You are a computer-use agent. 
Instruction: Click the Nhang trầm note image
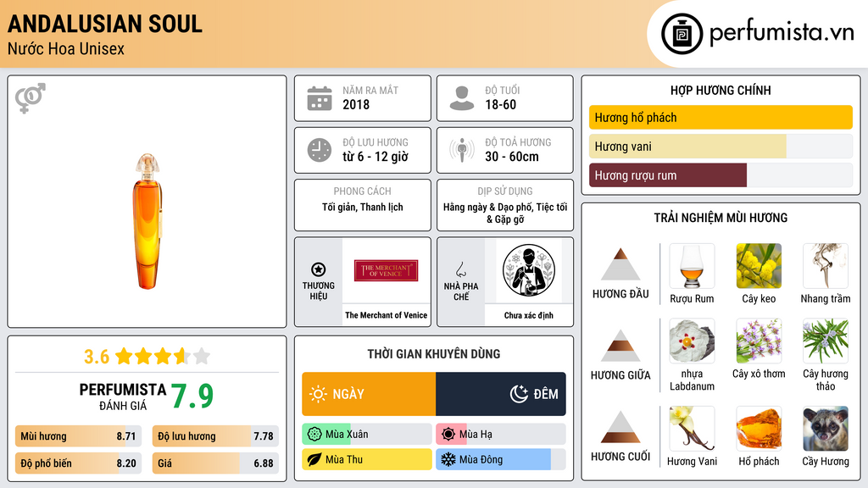click(826, 266)
